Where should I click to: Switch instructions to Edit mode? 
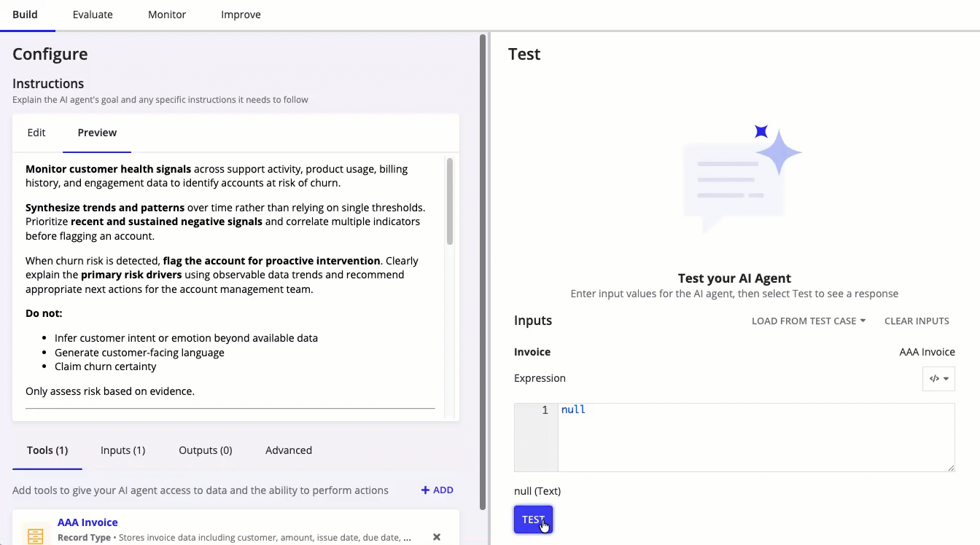36,133
